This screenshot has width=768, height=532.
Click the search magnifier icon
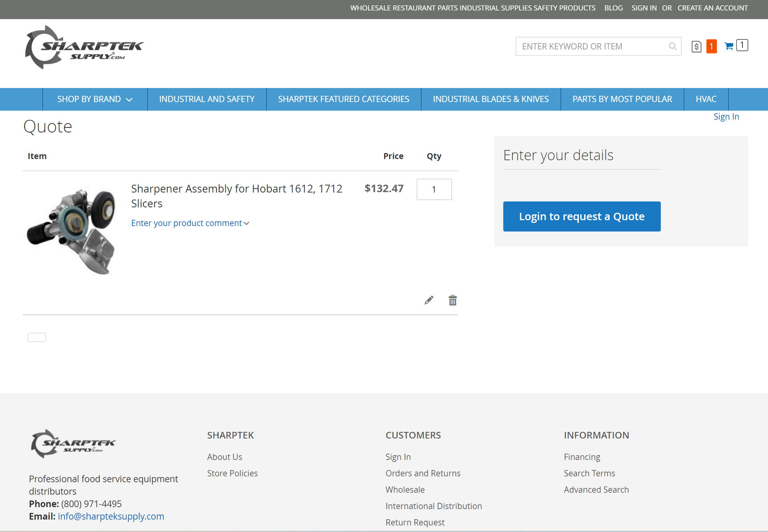(672, 46)
